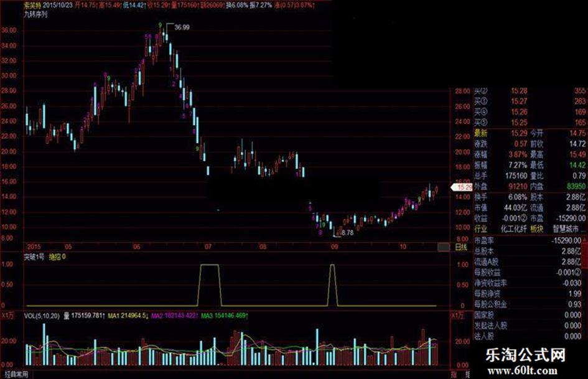Click the 总股本 row in the info panel
588x379 pixels.
[528, 251]
